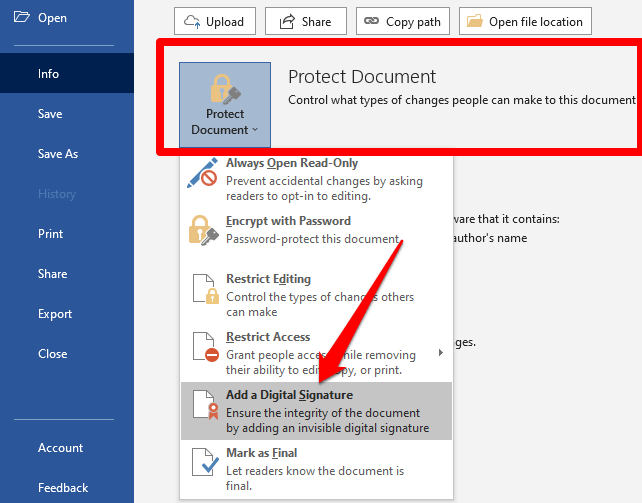
Task: Click the folder icon in Open file location
Action: click(475, 21)
